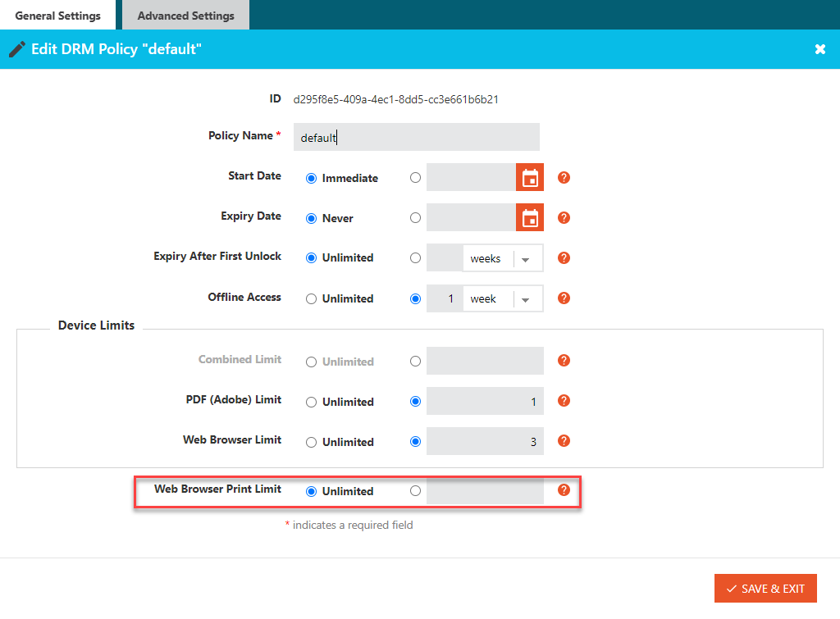Open the Expiry Date calendar picker
Image resolution: width=840 pixels, height=619 pixels.
pyautogui.click(x=530, y=217)
